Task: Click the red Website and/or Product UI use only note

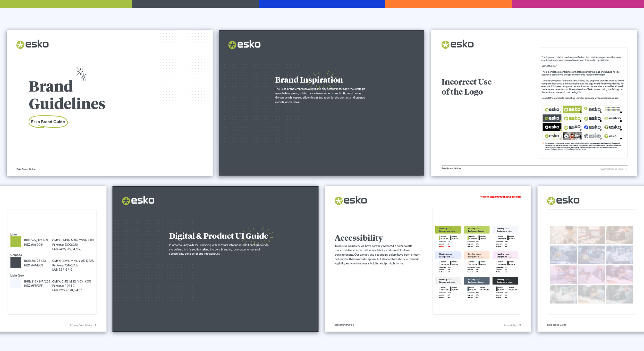Action: click(x=501, y=197)
